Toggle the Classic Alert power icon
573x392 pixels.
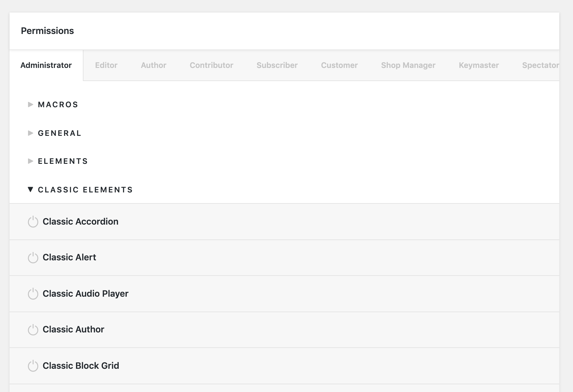[x=33, y=258]
